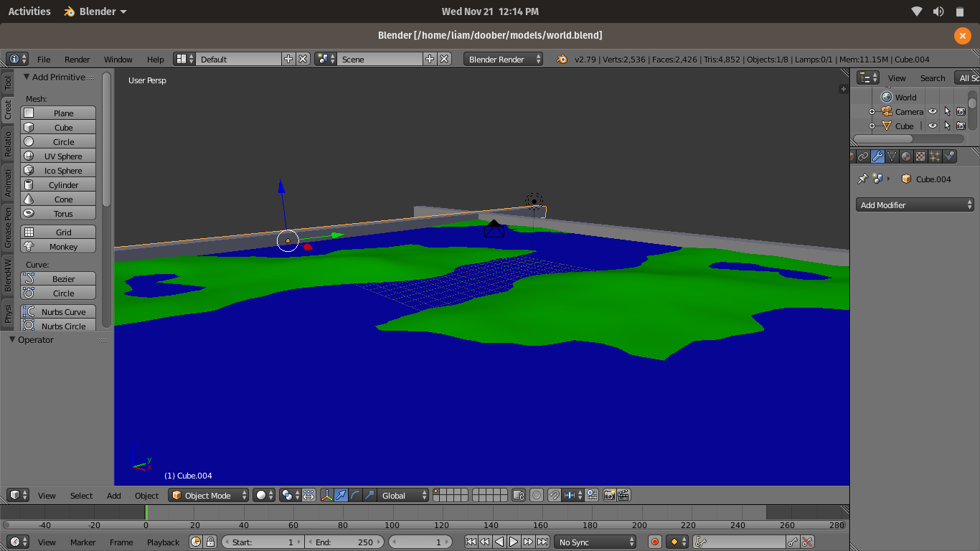Screen dimensions: 980x551
Task: Click the OpenGL render image camera icon
Action: coord(609,495)
